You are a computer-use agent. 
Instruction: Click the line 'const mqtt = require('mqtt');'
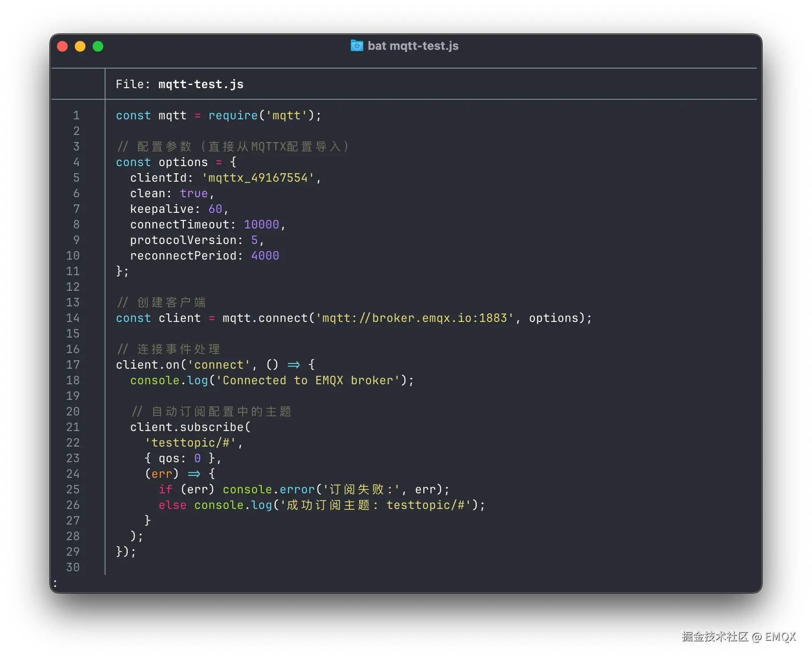218,115
